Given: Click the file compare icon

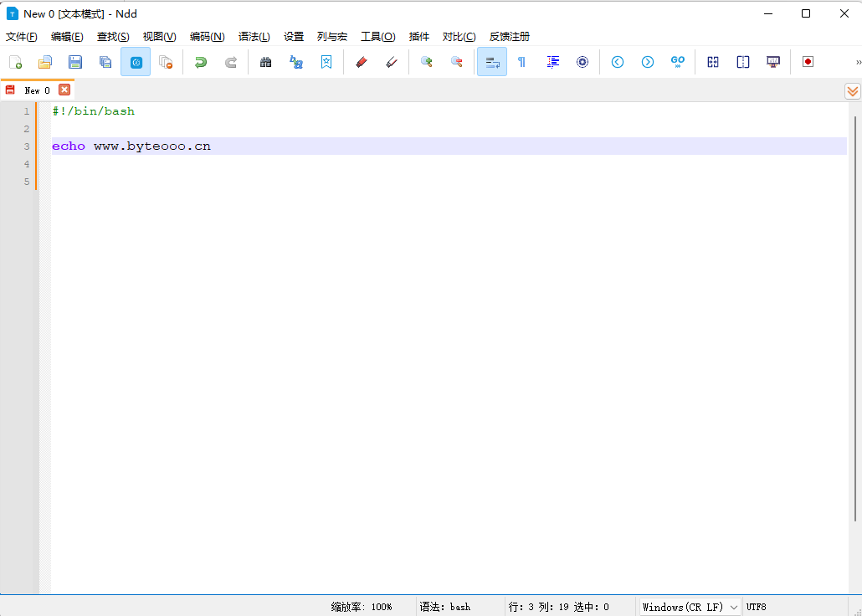Looking at the screenshot, I should tap(713, 62).
